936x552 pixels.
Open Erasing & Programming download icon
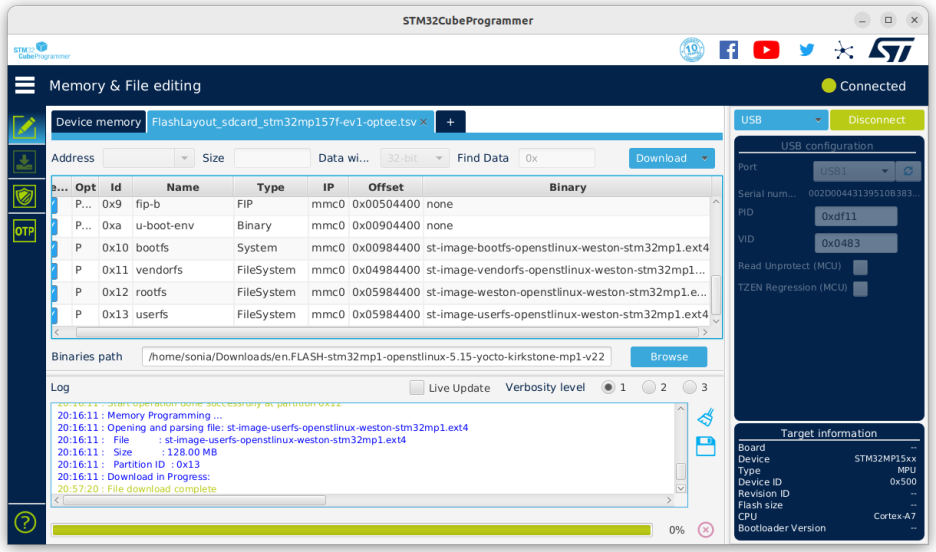tap(24, 162)
